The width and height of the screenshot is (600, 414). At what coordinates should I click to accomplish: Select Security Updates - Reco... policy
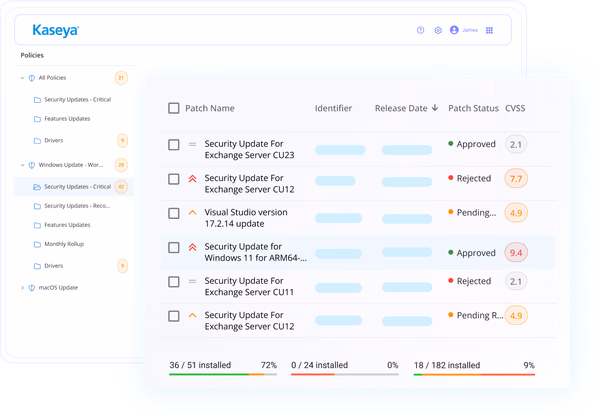77,206
